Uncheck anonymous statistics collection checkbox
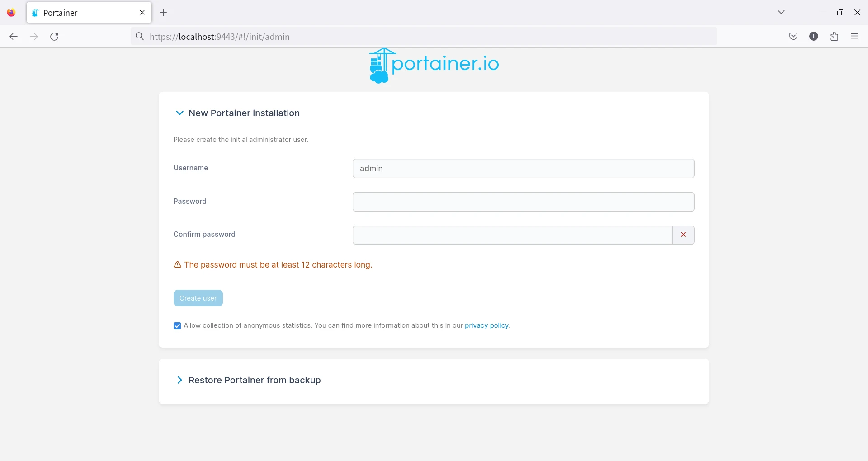The height and width of the screenshot is (461, 868). pyautogui.click(x=177, y=326)
